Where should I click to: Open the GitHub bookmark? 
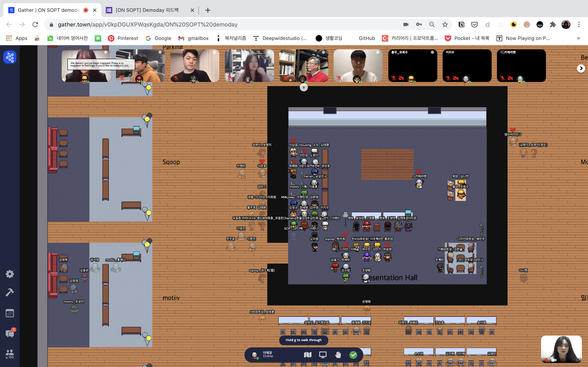tap(367, 38)
